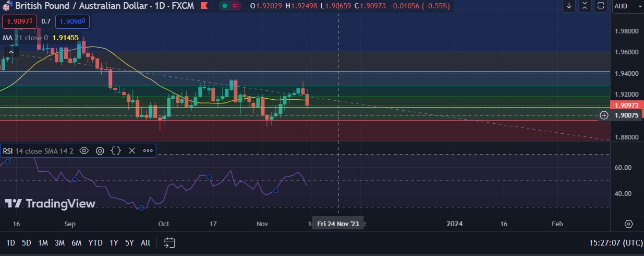The height and width of the screenshot is (256, 644).
Task: Click the high price value H1.92498
Action: tap(301, 6)
